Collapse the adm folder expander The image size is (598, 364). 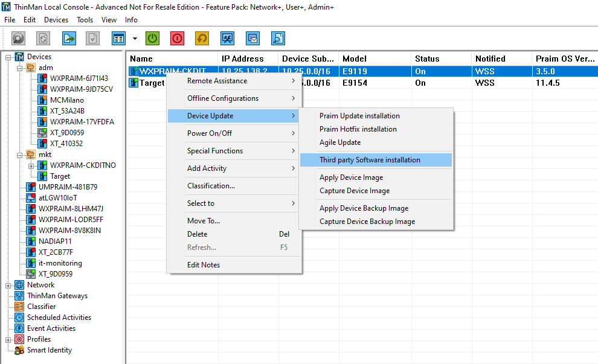[x=19, y=69]
